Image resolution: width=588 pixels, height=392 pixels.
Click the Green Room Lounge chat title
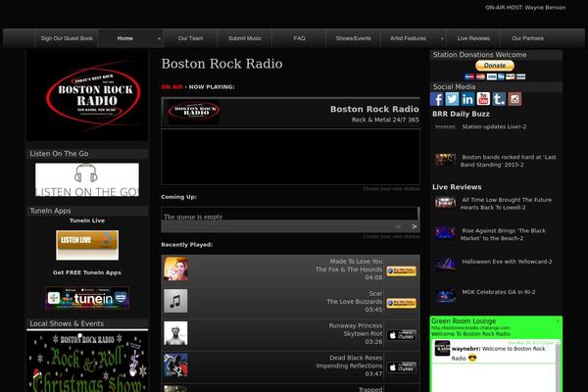click(x=464, y=321)
